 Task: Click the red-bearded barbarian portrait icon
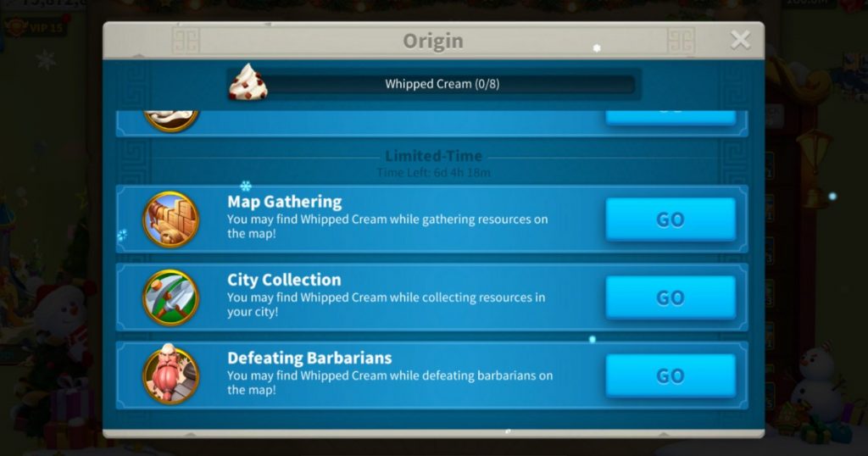click(171, 374)
